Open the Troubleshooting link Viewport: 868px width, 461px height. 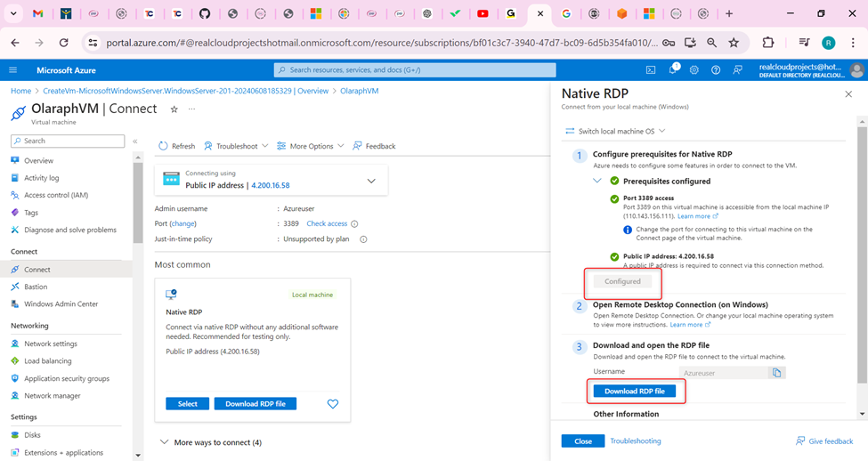click(x=636, y=441)
